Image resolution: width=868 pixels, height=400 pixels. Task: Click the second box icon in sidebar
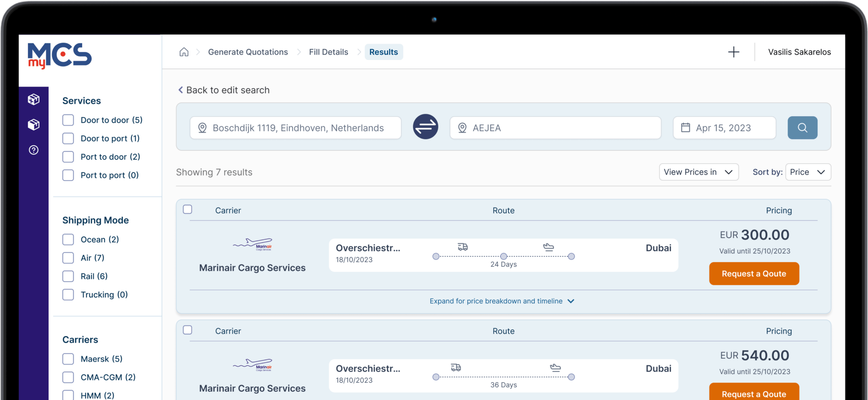pos(34,125)
